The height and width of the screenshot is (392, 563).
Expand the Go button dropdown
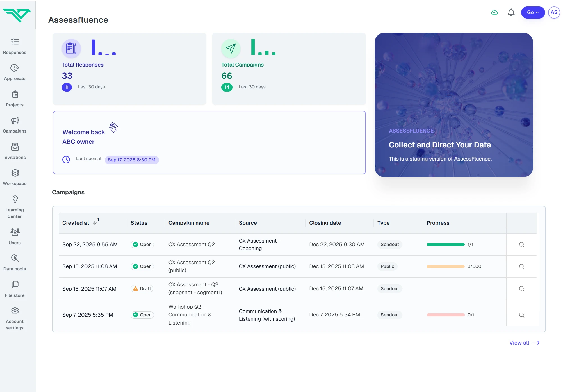533,12
